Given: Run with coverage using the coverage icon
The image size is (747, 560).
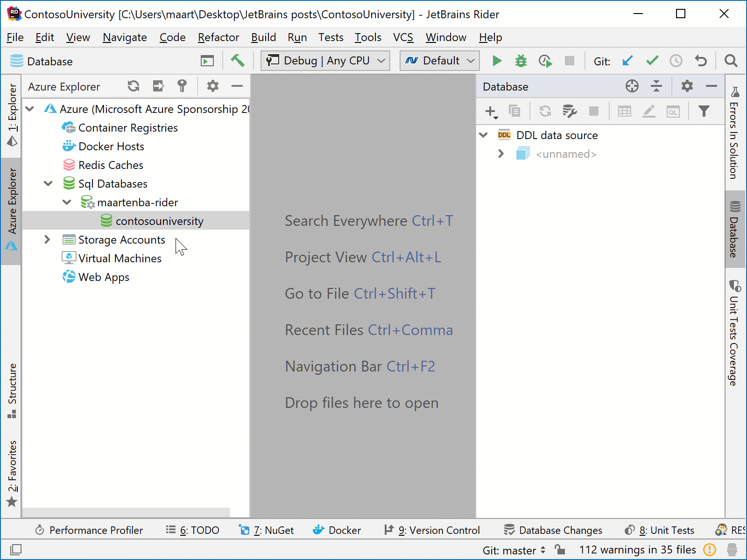Looking at the screenshot, I should (545, 61).
